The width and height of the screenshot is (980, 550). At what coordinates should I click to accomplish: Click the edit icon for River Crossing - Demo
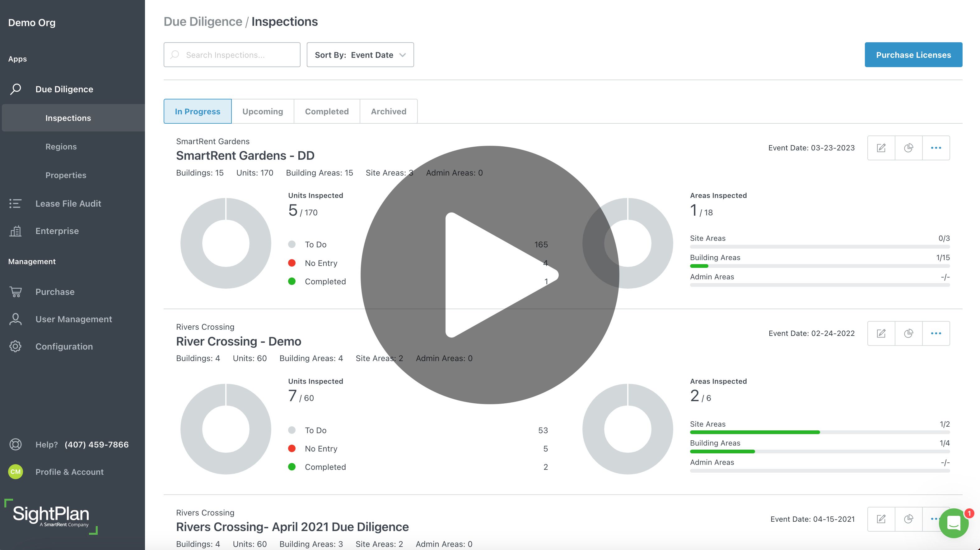point(881,333)
